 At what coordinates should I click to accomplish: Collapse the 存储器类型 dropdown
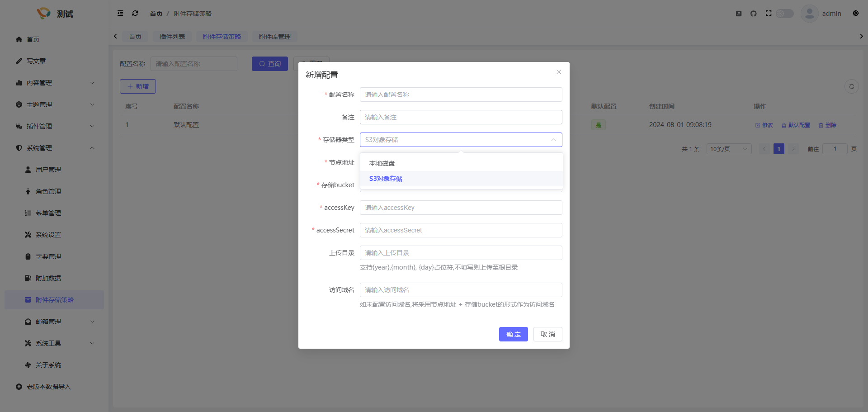point(553,140)
